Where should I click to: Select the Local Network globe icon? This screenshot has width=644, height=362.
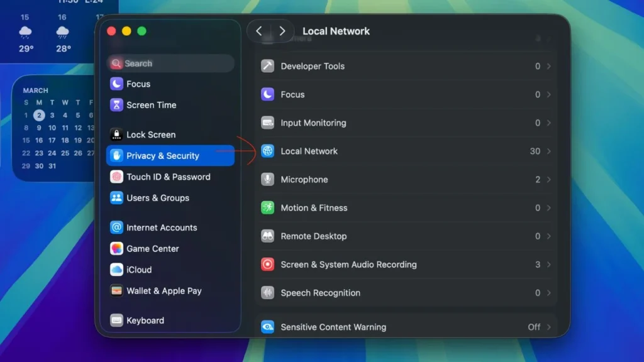pos(267,151)
